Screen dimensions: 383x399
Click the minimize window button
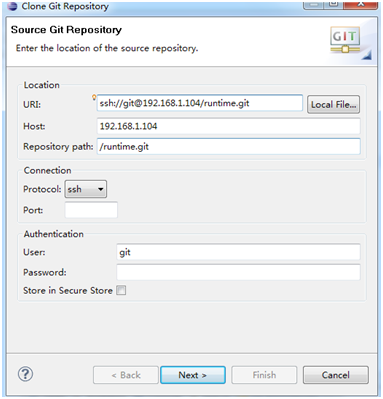314,4
